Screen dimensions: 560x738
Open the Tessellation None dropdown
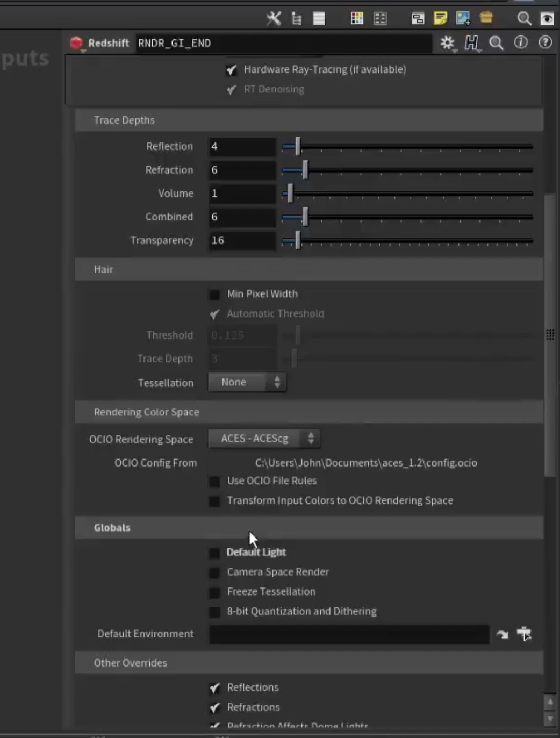click(247, 382)
